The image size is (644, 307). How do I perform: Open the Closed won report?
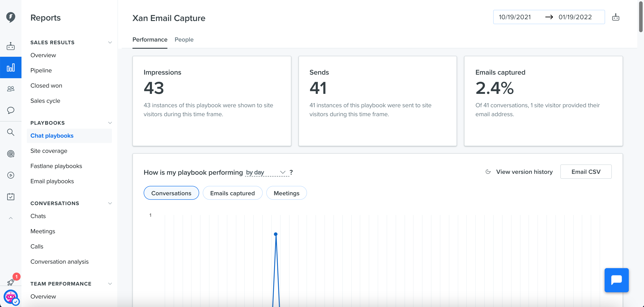point(46,86)
